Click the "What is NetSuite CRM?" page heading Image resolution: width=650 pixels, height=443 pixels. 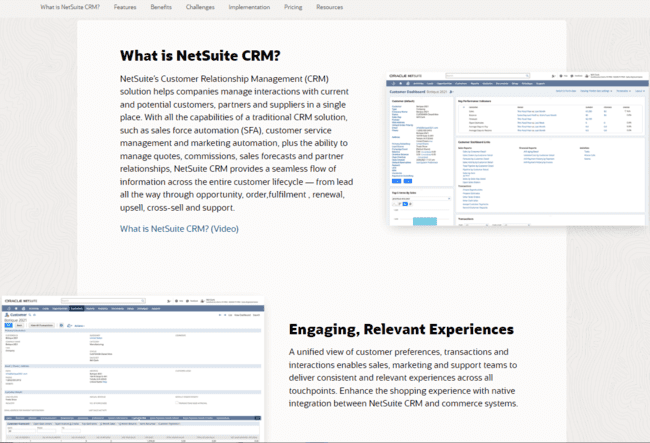pyautogui.click(x=200, y=56)
